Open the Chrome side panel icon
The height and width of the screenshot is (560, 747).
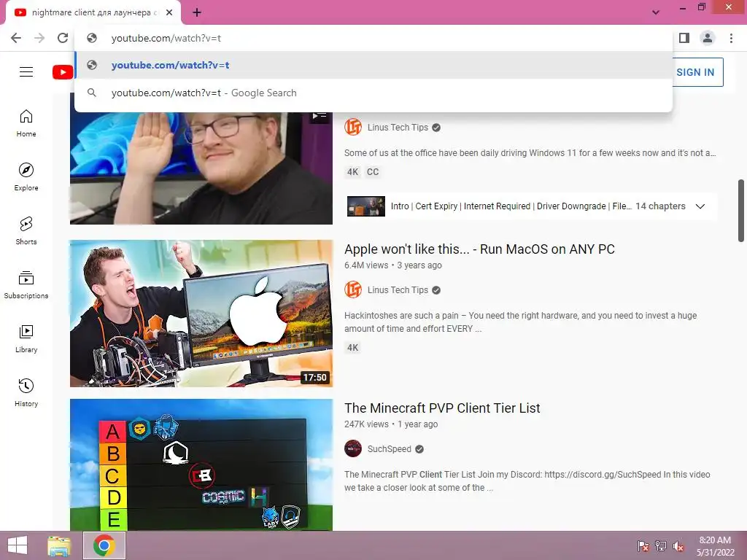pyautogui.click(x=684, y=38)
